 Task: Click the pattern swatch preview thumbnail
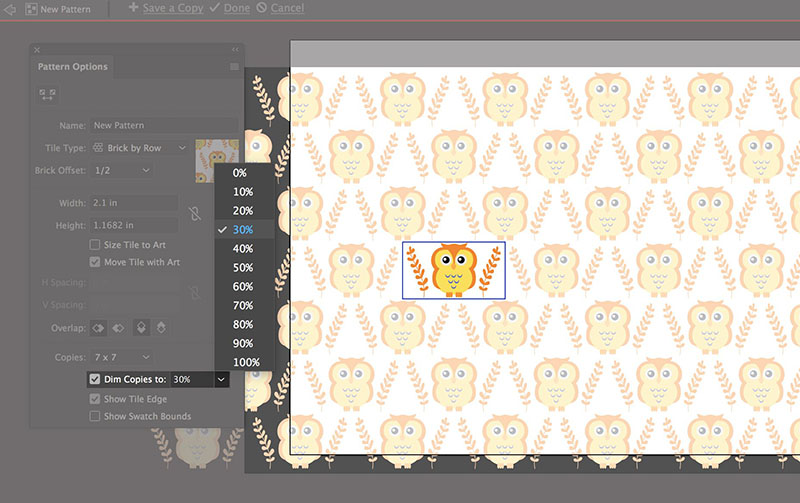click(x=217, y=161)
